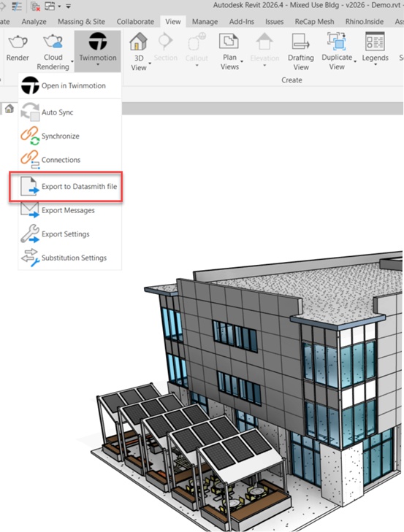Open Legends tool
Viewport: 404px width, 532px height.
(375, 48)
